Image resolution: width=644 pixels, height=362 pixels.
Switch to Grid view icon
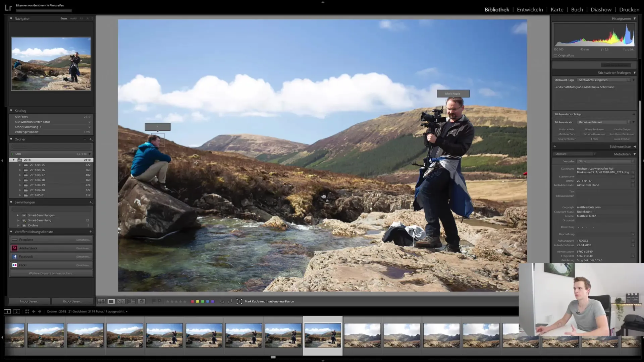[101, 301]
